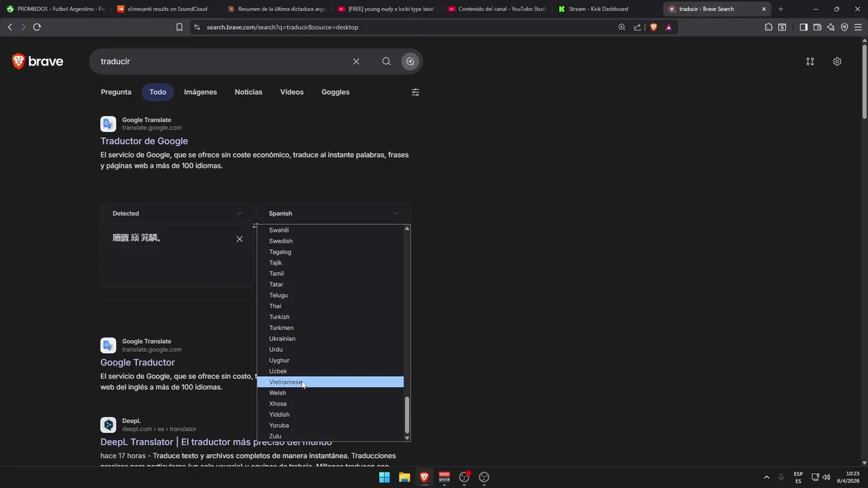
Task: Choose Swedish from the language list
Action: coord(330,241)
